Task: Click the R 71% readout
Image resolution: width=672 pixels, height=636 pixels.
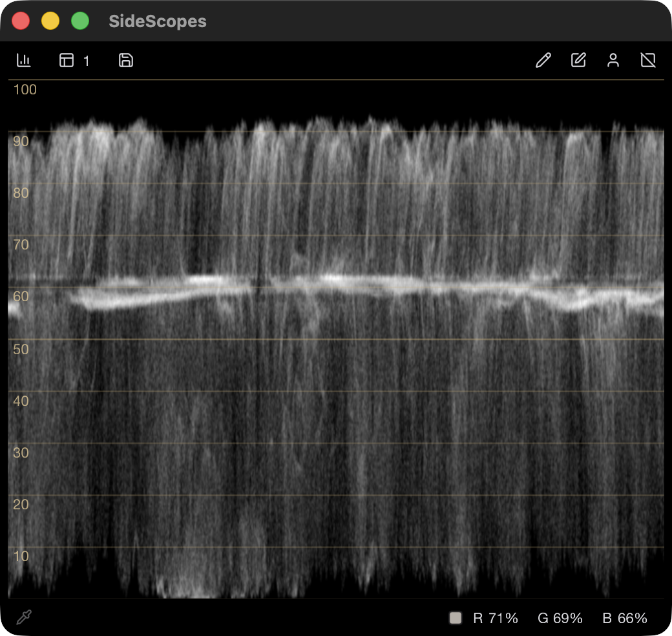Action: coord(496,618)
